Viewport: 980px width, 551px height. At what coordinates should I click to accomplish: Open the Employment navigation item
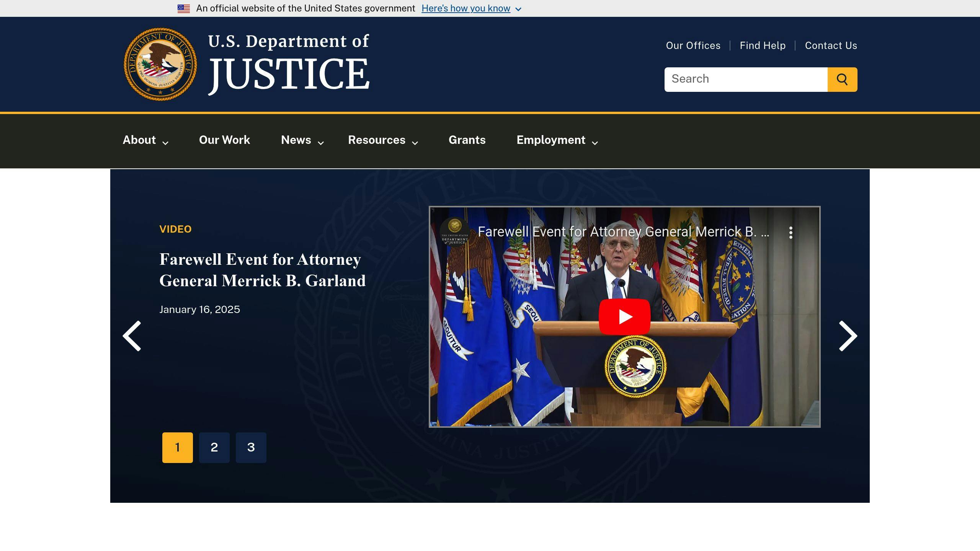551,140
